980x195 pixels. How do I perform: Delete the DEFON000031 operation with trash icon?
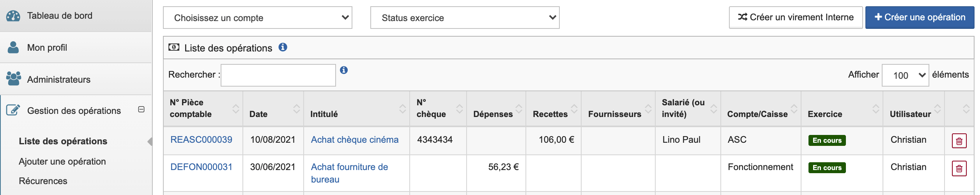click(x=959, y=168)
